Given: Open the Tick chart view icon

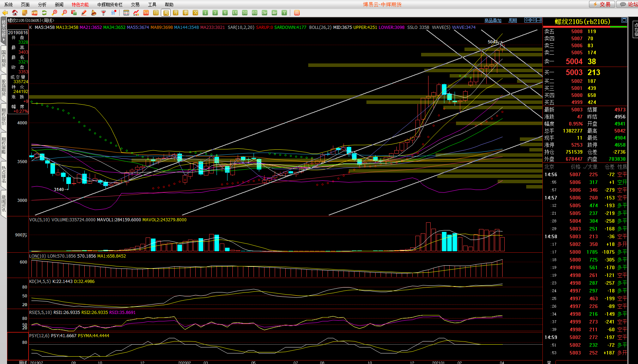Looking at the screenshot, I should 146,13.
